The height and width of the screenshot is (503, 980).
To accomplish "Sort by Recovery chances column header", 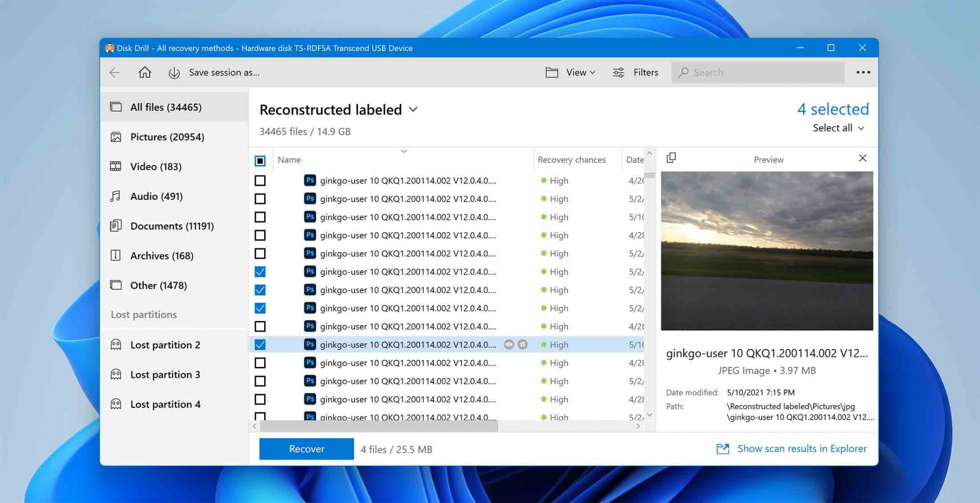I will [571, 160].
